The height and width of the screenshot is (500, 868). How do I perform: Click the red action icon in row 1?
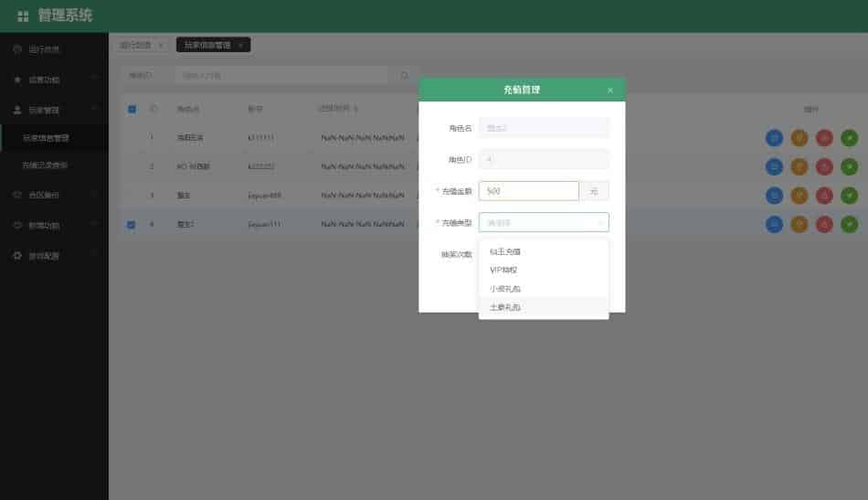(824, 138)
